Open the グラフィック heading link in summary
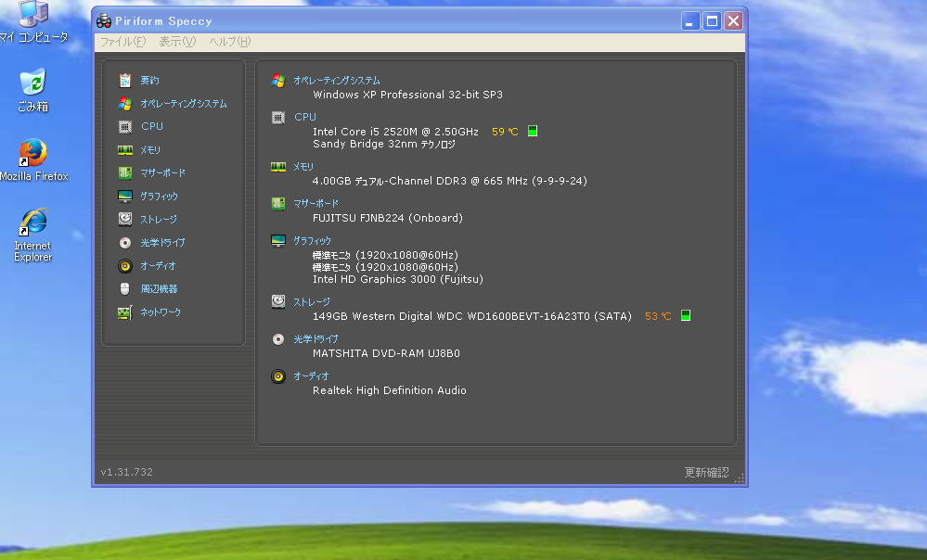Image resolution: width=927 pixels, height=560 pixels. 312,241
